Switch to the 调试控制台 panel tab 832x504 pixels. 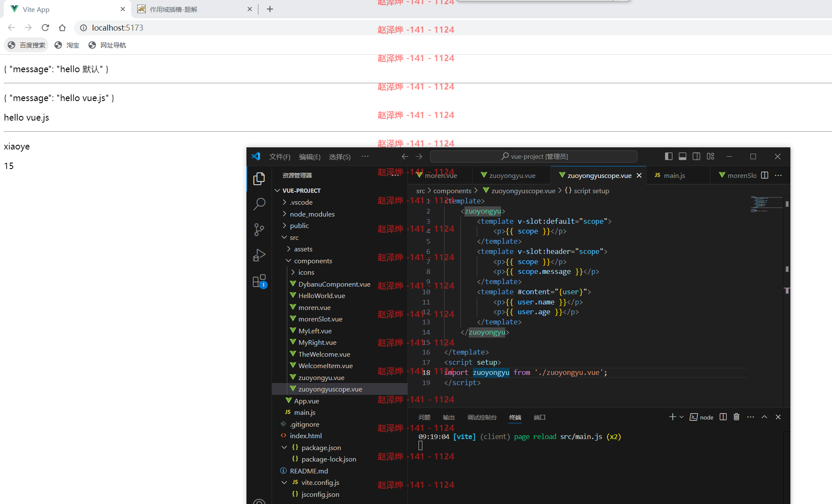pos(482,417)
